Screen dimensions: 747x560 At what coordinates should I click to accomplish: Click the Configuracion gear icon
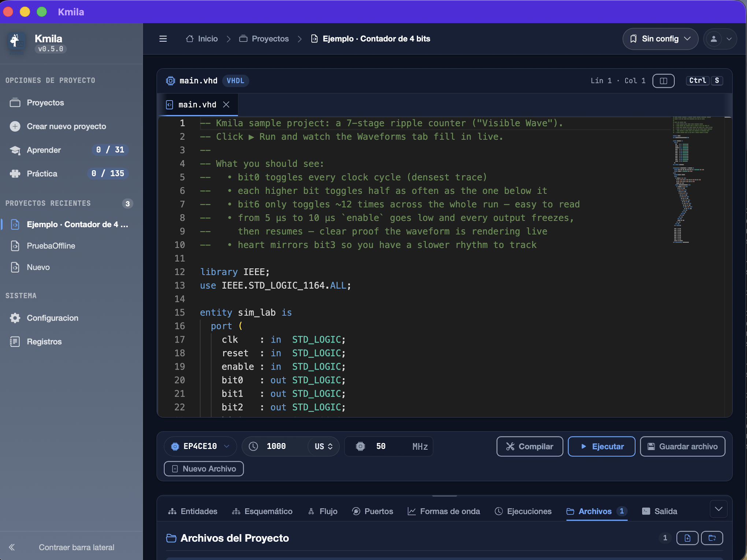(15, 318)
